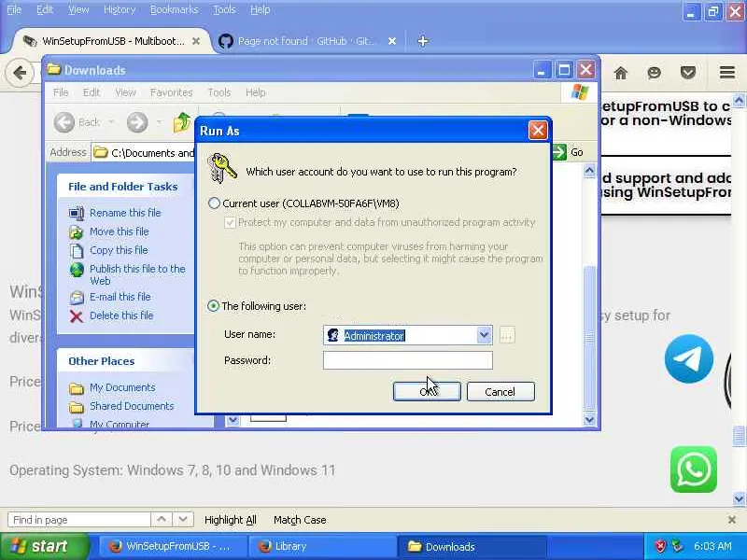
Task: Click find previous arrow in find bar
Action: click(162, 520)
